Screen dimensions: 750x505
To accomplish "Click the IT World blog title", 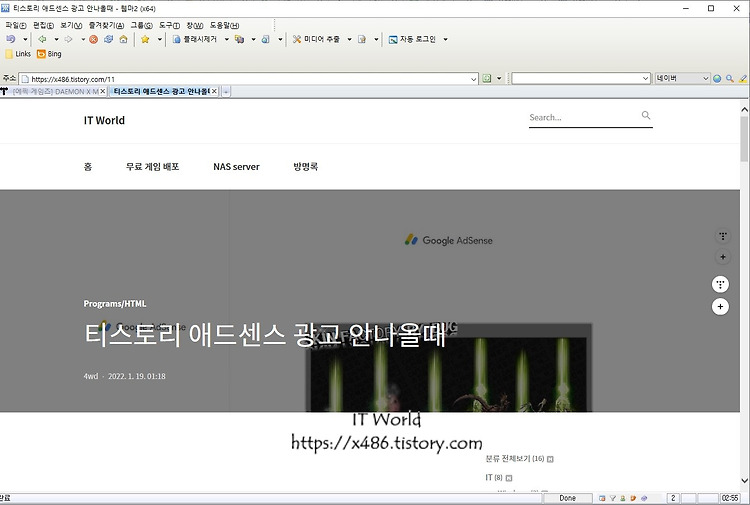I will click(x=104, y=121).
